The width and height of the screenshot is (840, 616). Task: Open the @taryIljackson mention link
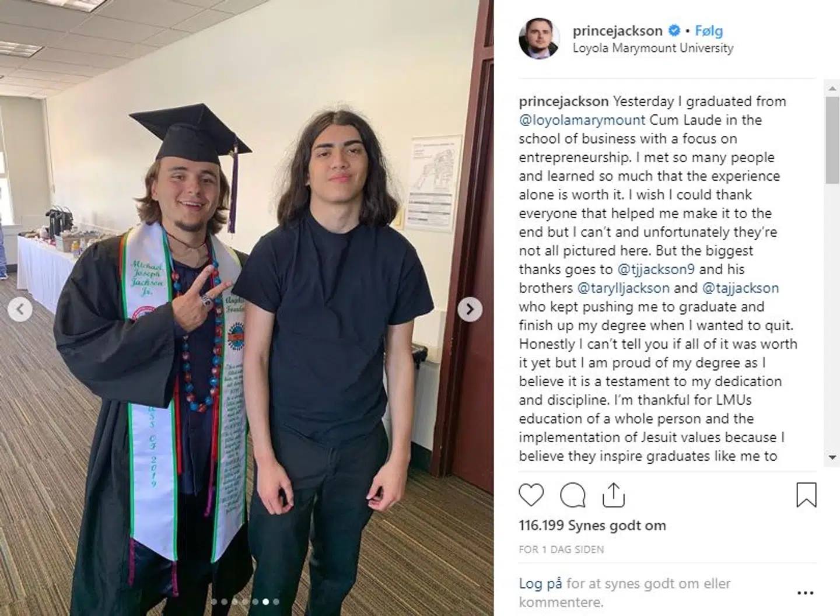(x=623, y=288)
